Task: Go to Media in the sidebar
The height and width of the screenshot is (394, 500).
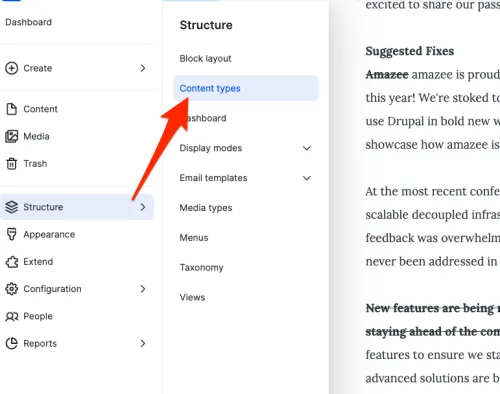Action: coord(36,136)
